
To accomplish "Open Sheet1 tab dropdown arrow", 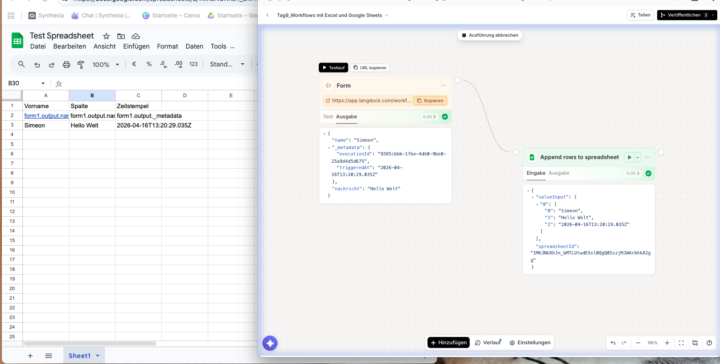I will tap(97, 356).
